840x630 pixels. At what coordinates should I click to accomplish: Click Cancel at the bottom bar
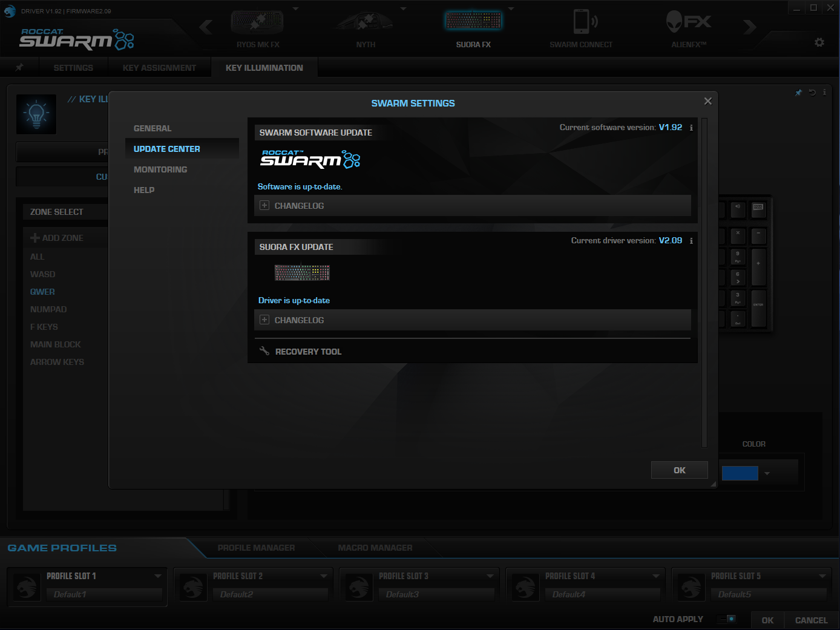click(x=811, y=620)
